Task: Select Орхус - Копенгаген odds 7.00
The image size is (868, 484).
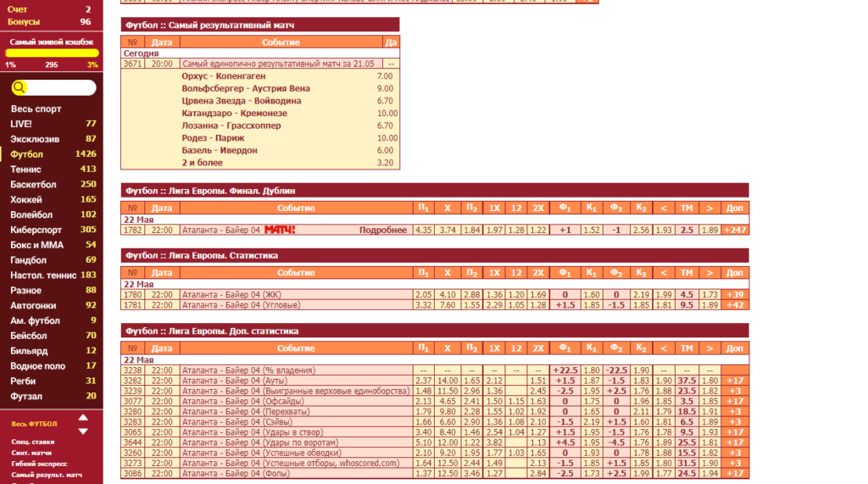Action: (385, 76)
